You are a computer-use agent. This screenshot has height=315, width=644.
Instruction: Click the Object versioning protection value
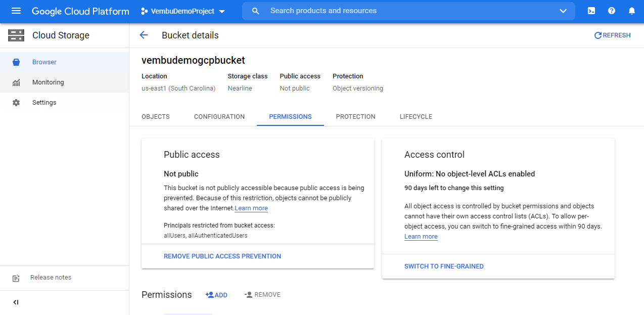click(x=358, y=88)
